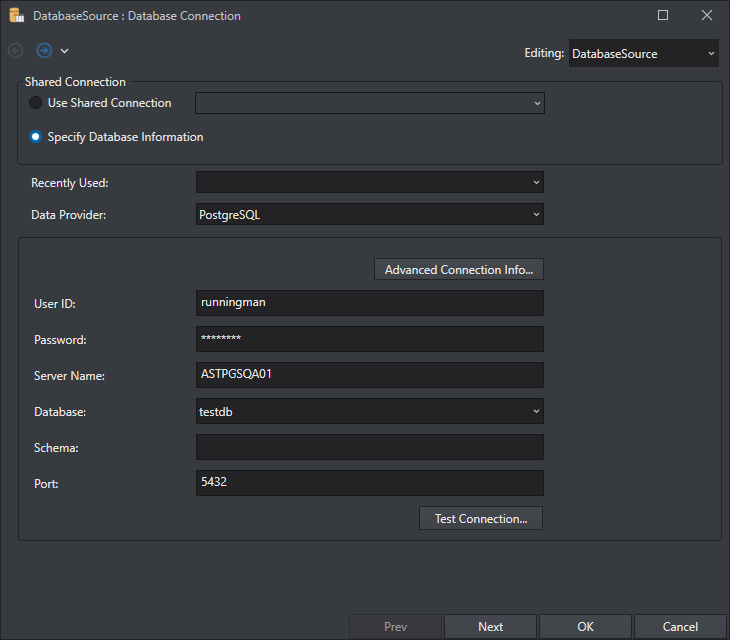730x640 pixels.
Task: Select Use Shared Connection radio button
Action: (x=36, y=103)
